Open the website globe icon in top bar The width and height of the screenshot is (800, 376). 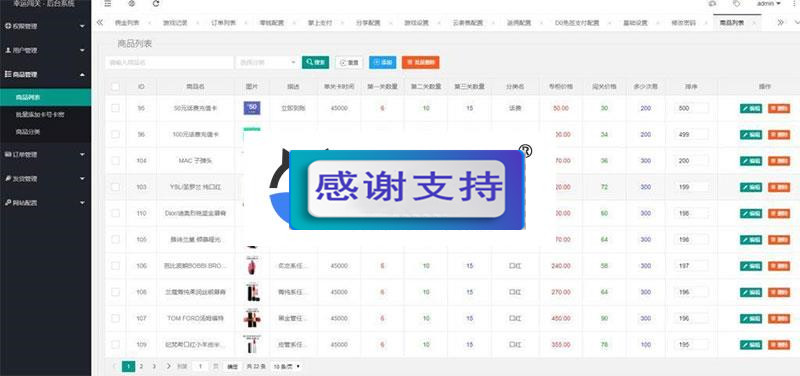click(132, 4)
